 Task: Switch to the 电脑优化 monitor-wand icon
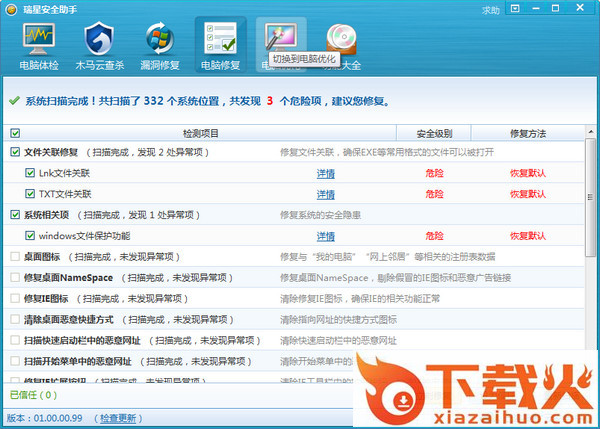(280, 38)
